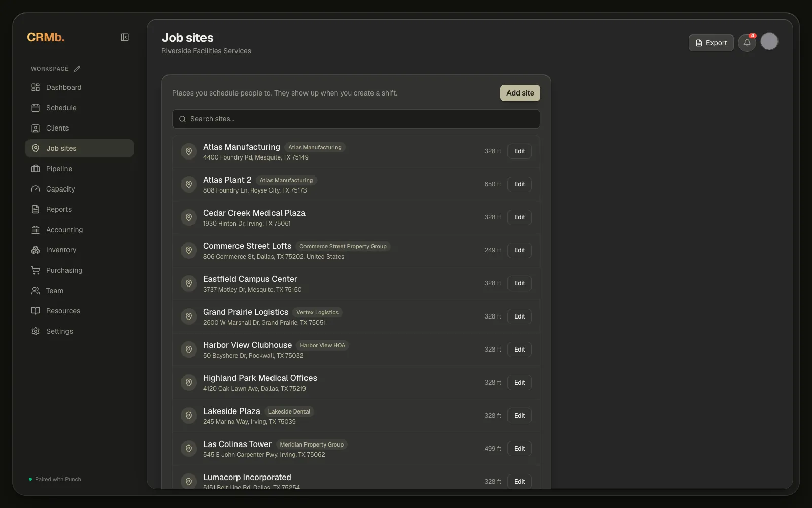Click the CRMb. logo

point(46,37)
